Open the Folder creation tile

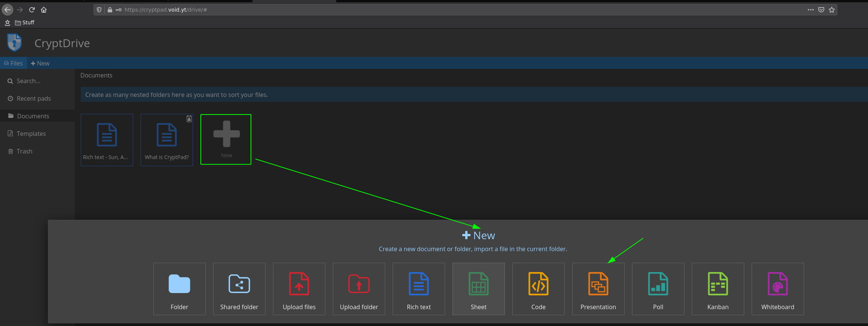pos(180,289)
